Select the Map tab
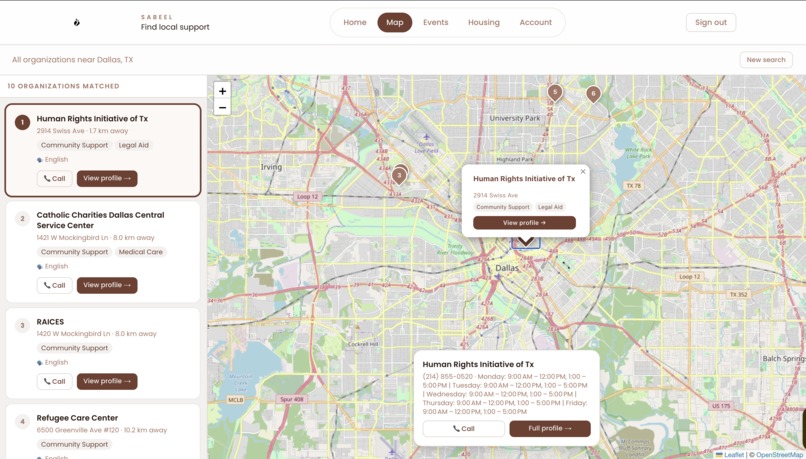 [395, 23]
